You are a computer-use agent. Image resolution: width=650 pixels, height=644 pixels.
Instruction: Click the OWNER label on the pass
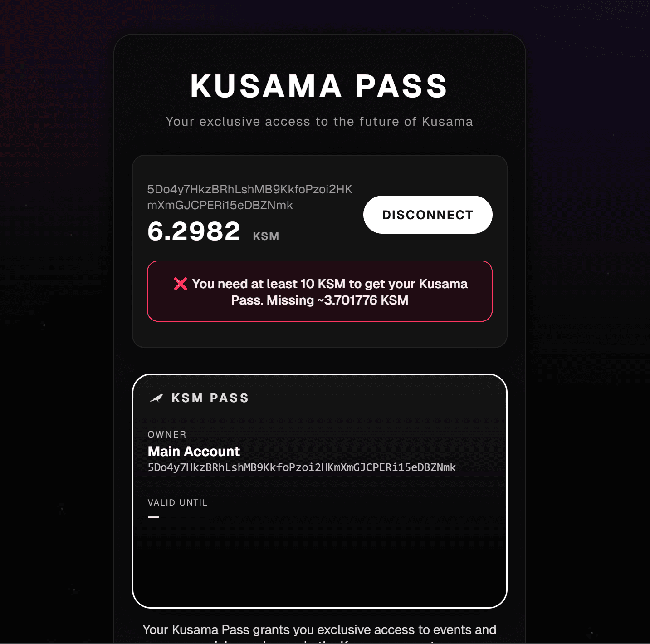point(167,434)
